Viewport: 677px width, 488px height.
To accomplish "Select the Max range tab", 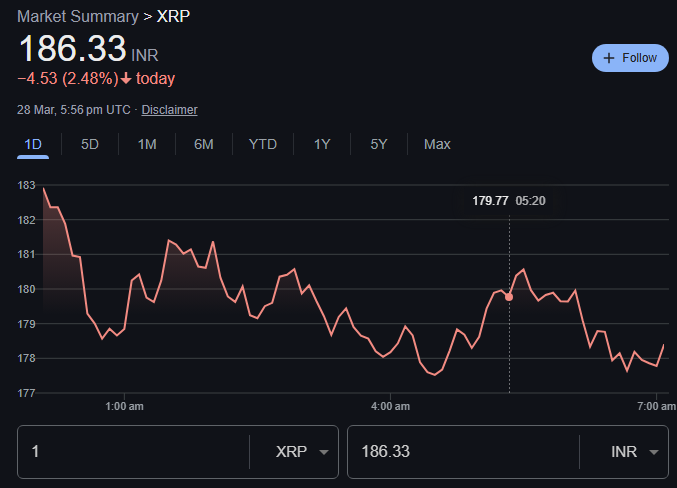I will click(437, 144).
